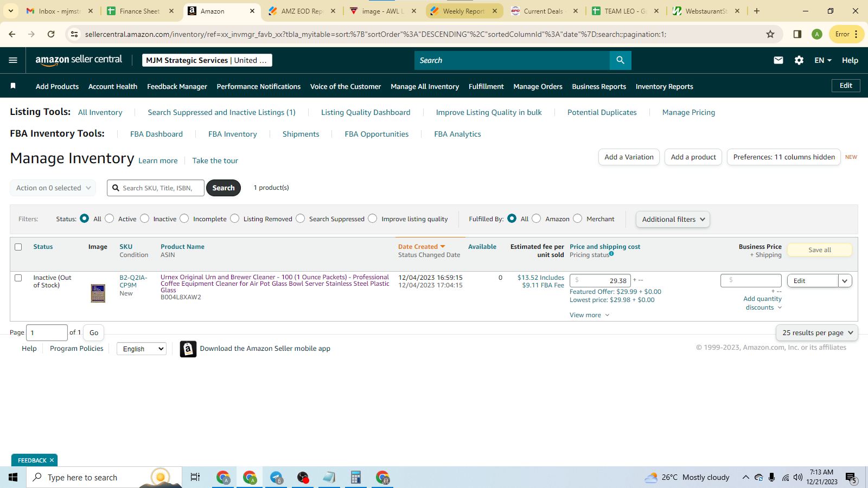
Task: Open the messages envelope icon
Action: (778, 60)
